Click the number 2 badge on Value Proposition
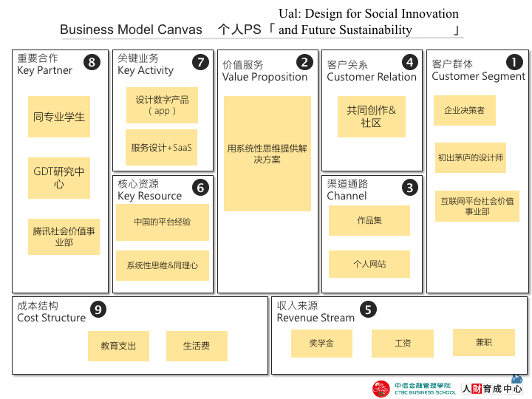The width and height of the screenshot is (532, 399). 304,62
